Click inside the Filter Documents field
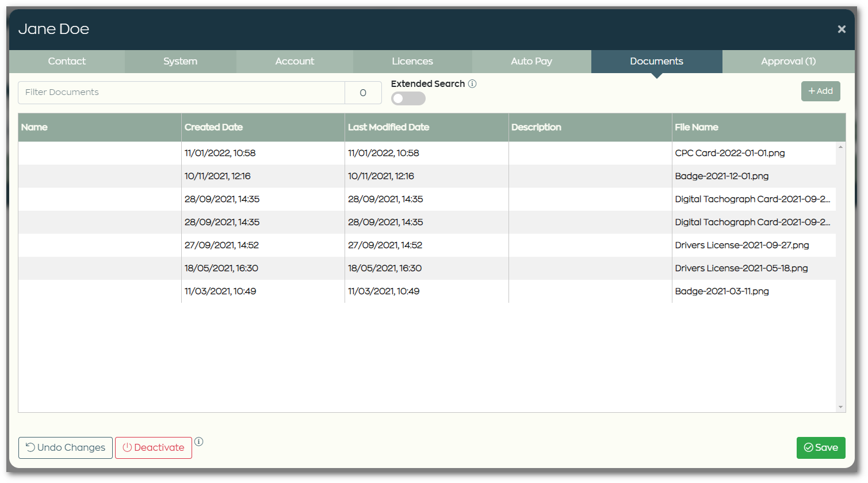 pyautogui.click(x=173, y=92)
